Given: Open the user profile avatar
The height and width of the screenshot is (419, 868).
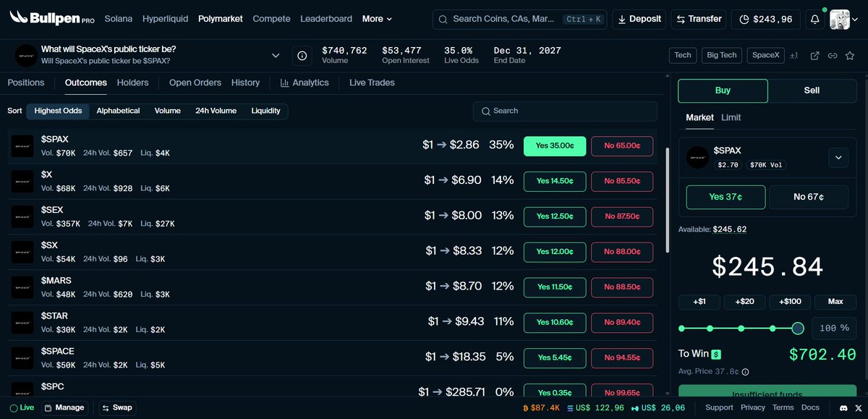Looking at the screenshot, I should [840, 19].
